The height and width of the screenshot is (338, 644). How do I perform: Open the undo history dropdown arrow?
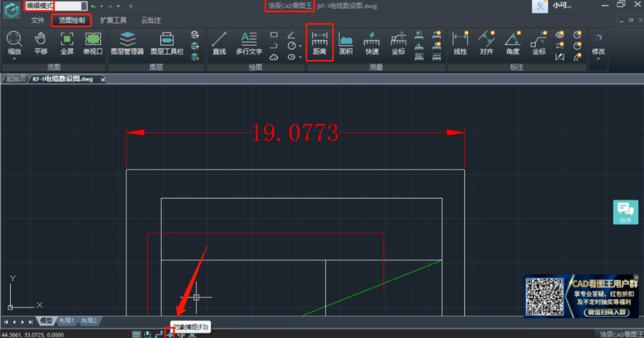[101, 6]
